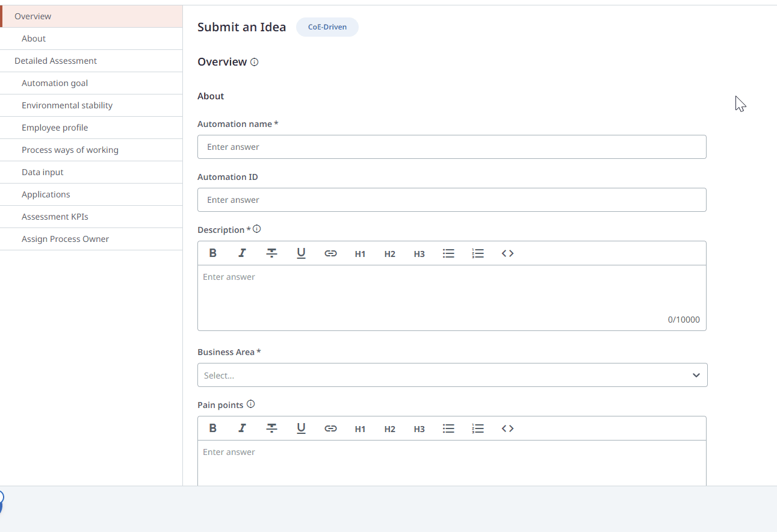The image size is (777, 532).
Task: Navigate to Applications section
Action: (91, 194)
